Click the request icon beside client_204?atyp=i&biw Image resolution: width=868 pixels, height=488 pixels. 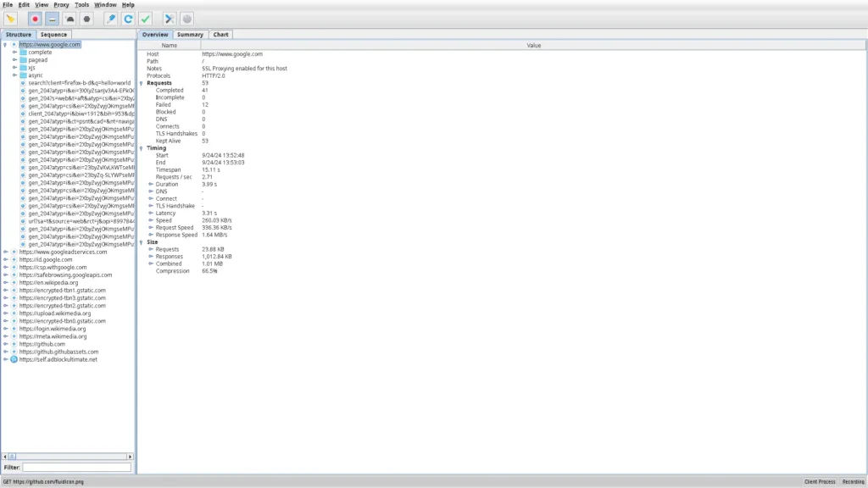point(23,114)
